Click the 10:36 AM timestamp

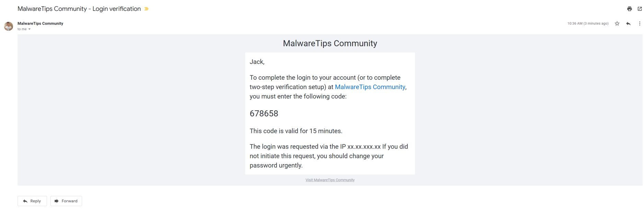587,24
